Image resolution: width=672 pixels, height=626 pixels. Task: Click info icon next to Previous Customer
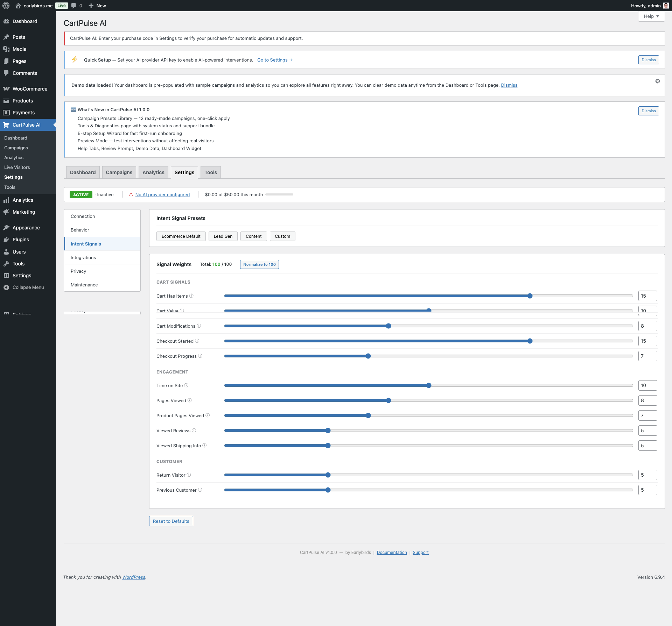pyautogui.click(x=200, y=490)
